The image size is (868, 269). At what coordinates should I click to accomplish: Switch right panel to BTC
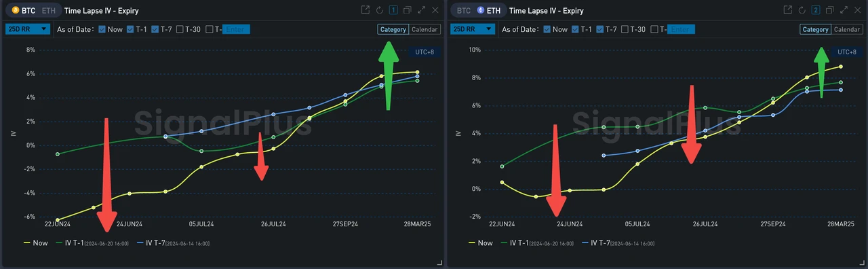pos(463,11)
